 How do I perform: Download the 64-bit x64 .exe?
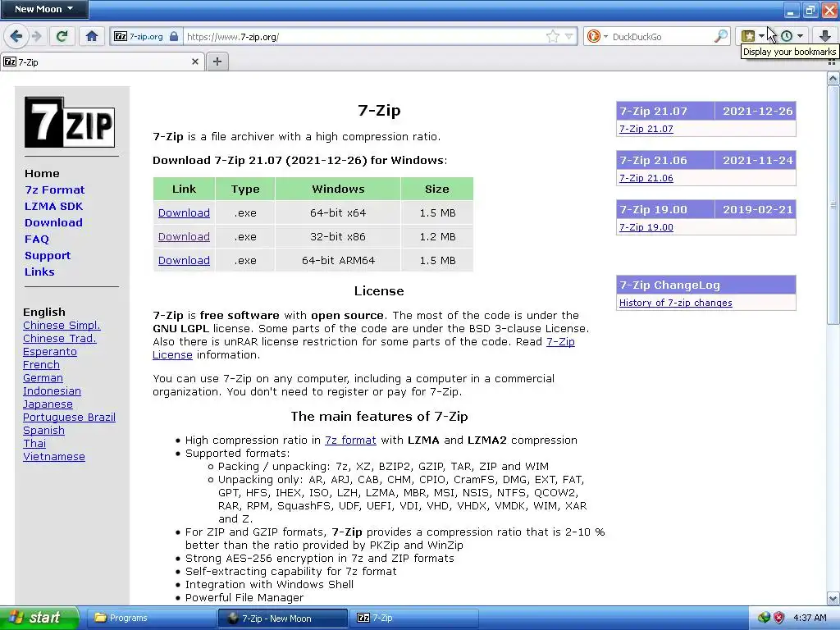pos(184,212)
